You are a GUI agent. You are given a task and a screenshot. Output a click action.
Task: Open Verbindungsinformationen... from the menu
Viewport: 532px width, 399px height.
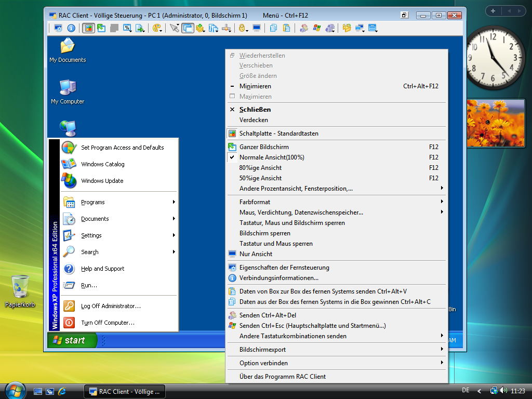point(337,278)
